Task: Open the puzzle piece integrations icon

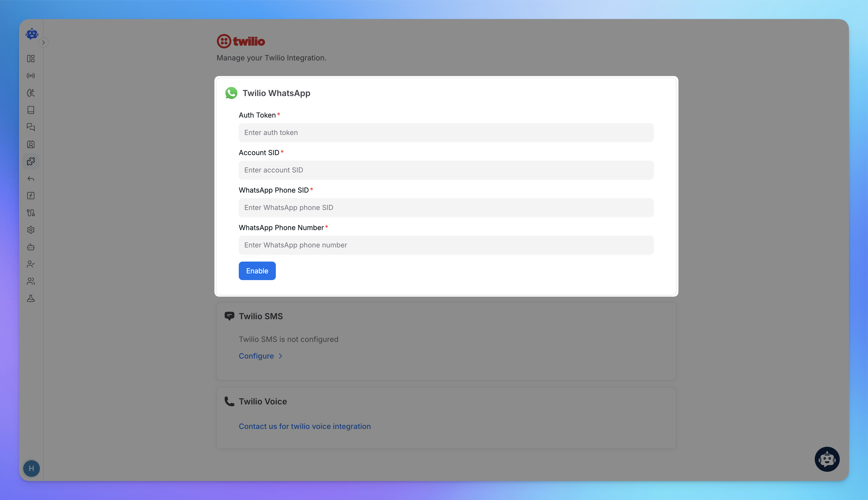Action: [x=31, y=161]
